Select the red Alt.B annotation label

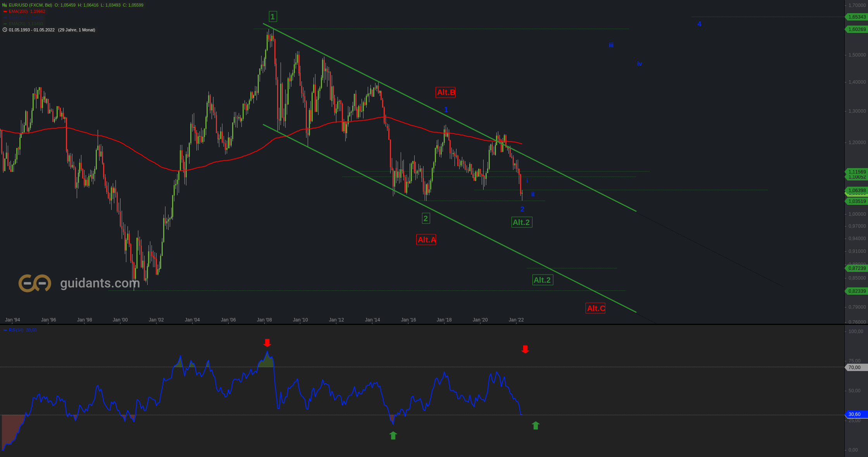[x=446, y=92]
